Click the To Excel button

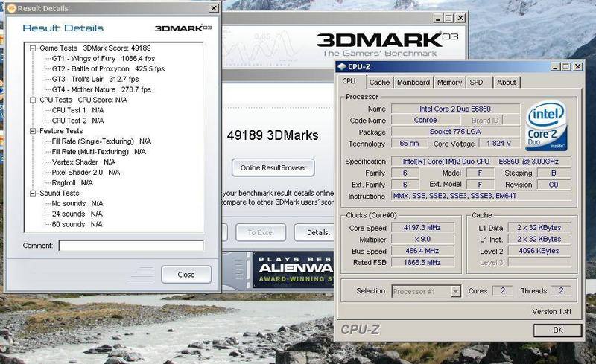coord(260,232)
